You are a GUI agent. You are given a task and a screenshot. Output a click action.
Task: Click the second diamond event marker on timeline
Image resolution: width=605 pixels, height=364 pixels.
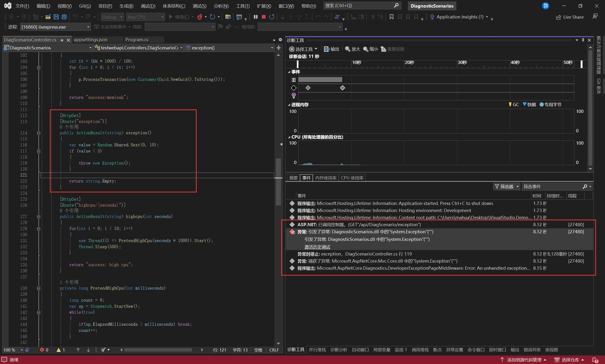pyautogui.click(x=342, y=88)
